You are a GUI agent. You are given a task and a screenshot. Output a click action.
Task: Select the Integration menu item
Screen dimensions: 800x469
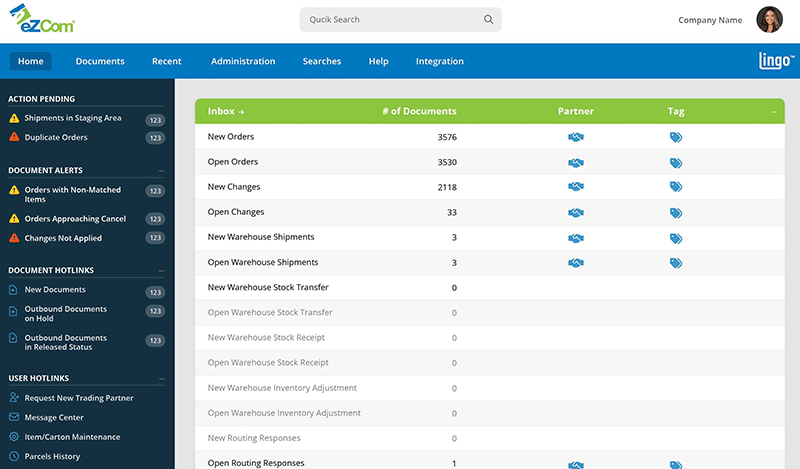coord(440,61)
